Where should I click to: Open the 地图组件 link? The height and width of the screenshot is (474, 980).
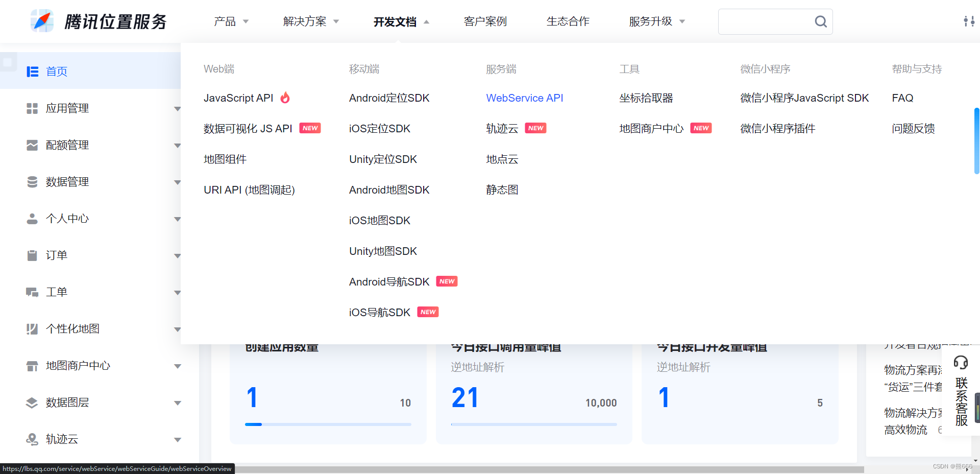pos(225,159)
